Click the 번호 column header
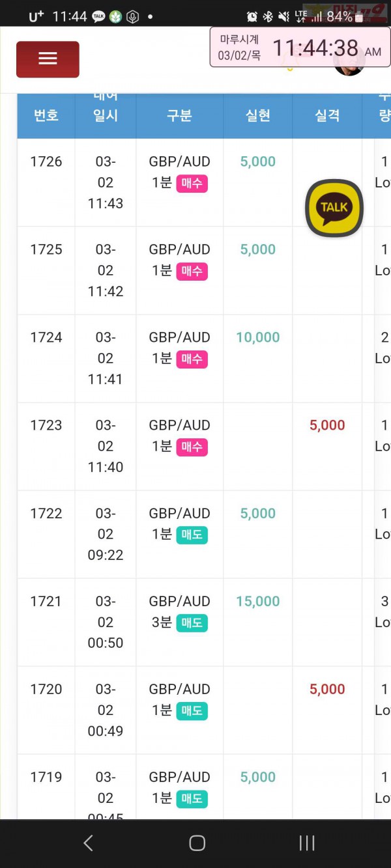The image size is (391, 868). [46, 115]
